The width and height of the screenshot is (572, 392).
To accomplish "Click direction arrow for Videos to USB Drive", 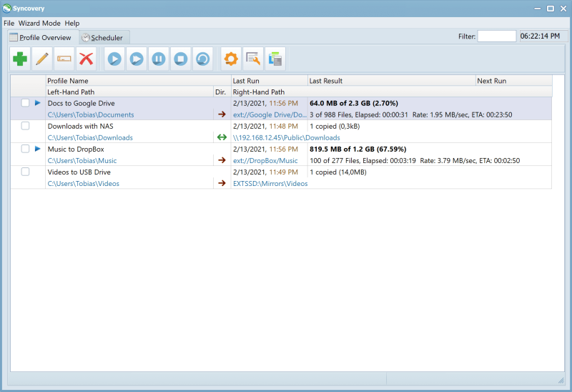I will 222,183.
